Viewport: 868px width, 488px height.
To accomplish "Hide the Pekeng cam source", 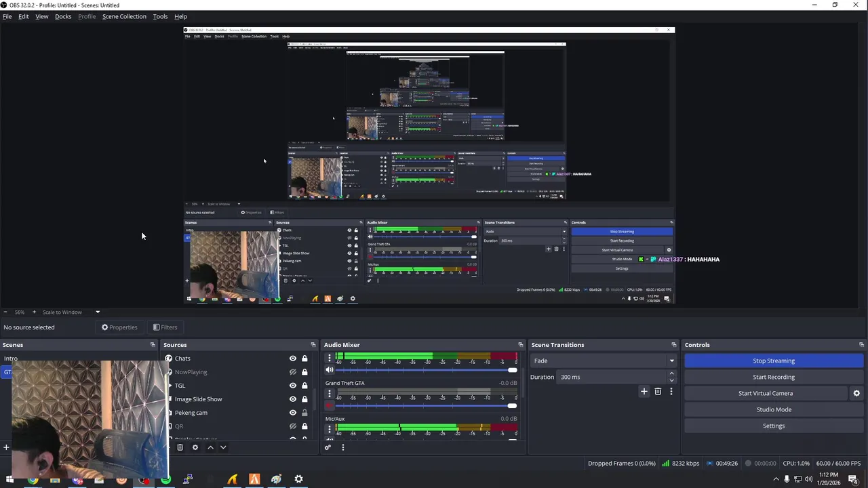I will pos(293,413).
